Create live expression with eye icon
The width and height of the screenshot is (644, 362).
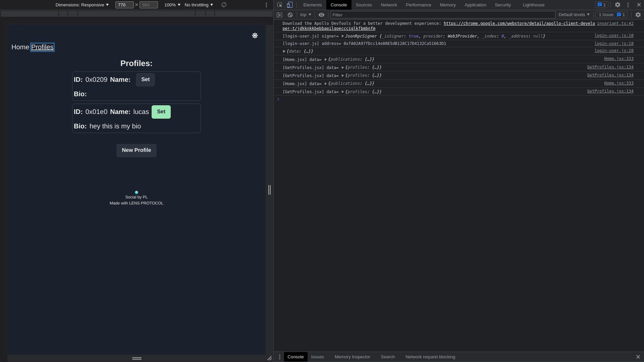click(x=321, y=15)
